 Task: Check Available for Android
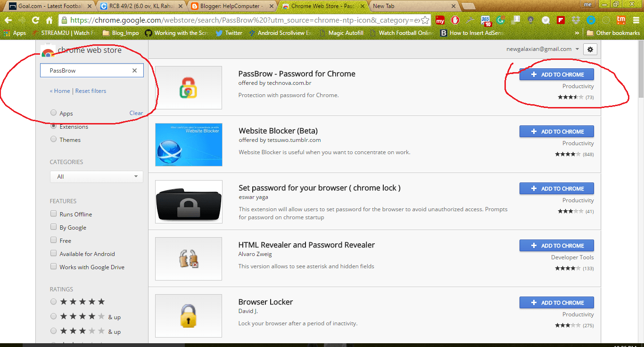coord(53,253)
